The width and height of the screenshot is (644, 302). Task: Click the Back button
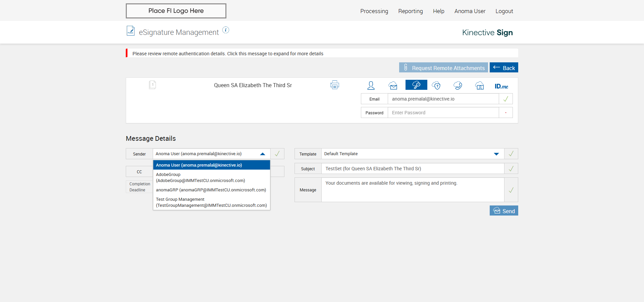503,68
